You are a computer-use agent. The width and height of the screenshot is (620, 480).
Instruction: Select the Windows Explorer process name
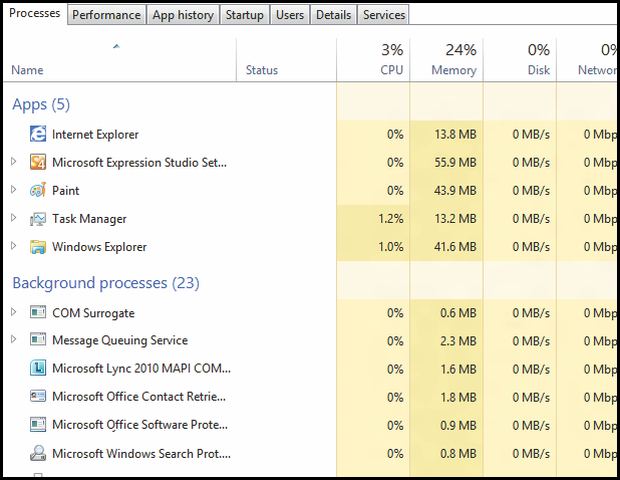click(99, 247)
